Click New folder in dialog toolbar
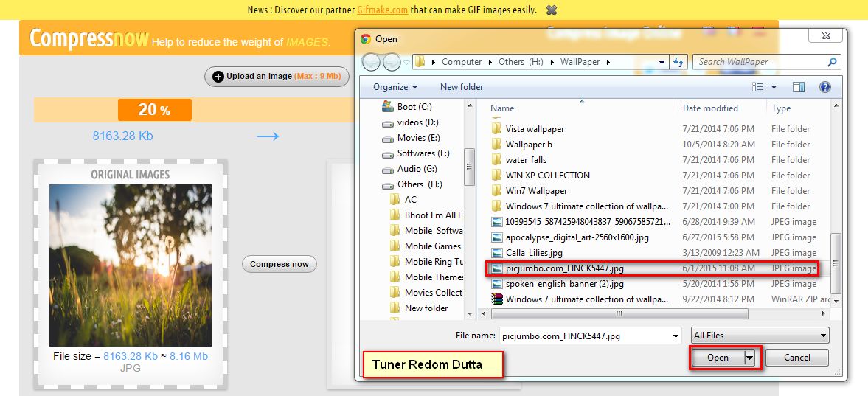Screen dimensions: 868x396 (462, 87)
